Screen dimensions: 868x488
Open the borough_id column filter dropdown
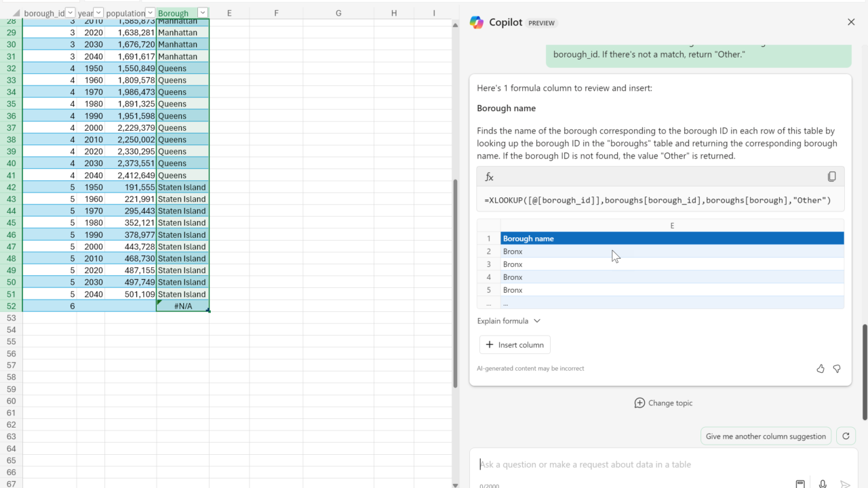(x=70, y=13)
